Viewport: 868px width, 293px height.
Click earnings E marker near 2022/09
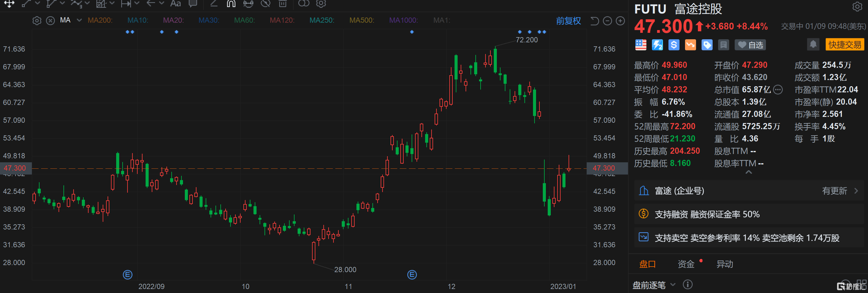(128, 275)
